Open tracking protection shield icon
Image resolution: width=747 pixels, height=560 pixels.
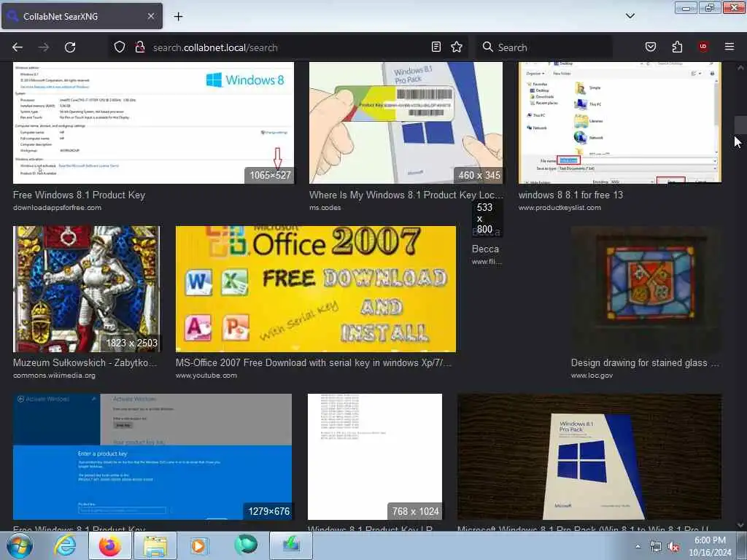pos(120,47)
